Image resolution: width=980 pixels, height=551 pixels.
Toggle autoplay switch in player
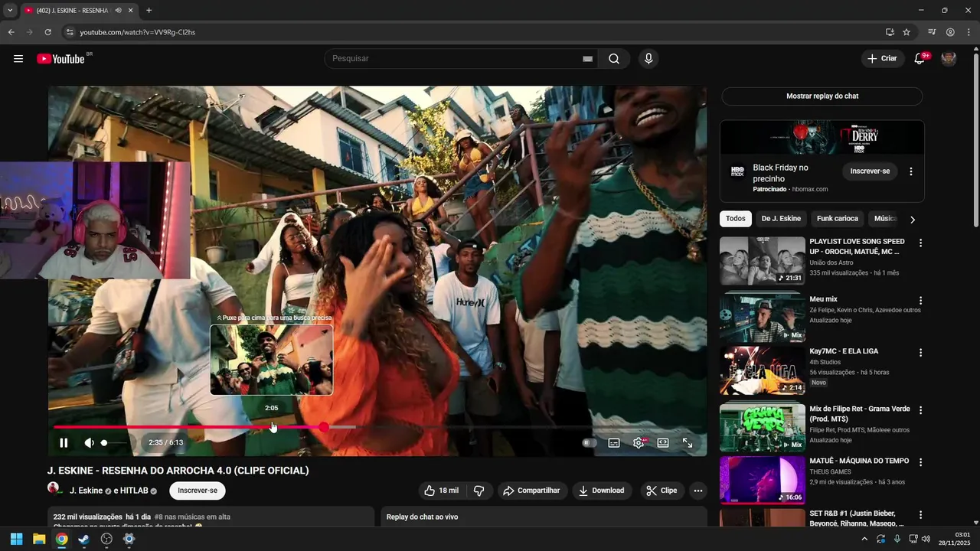pos(589,442)
